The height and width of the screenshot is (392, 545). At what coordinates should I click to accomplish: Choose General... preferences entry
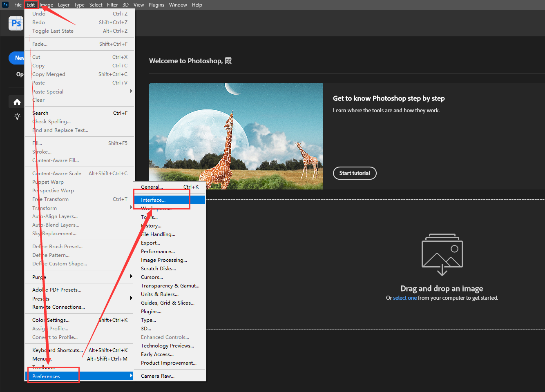point(170,187)
